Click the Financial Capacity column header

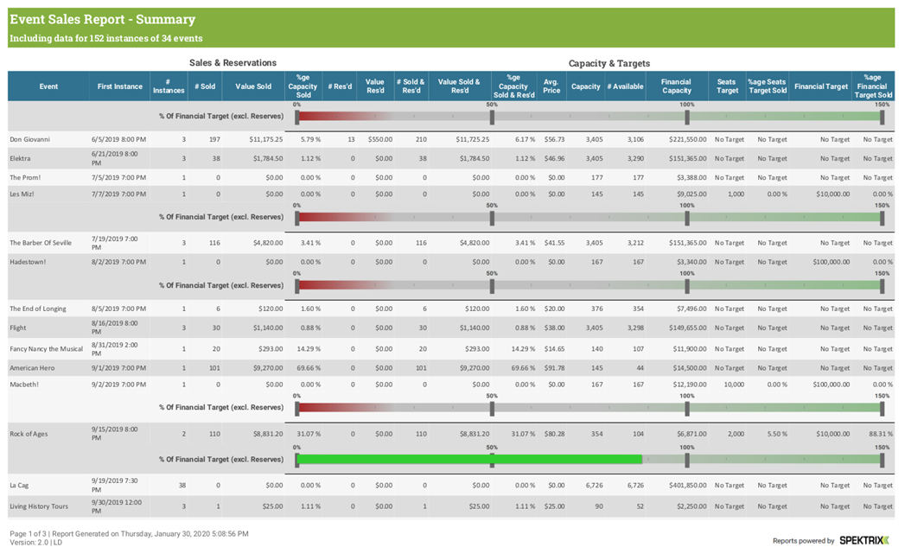point(677,86)
